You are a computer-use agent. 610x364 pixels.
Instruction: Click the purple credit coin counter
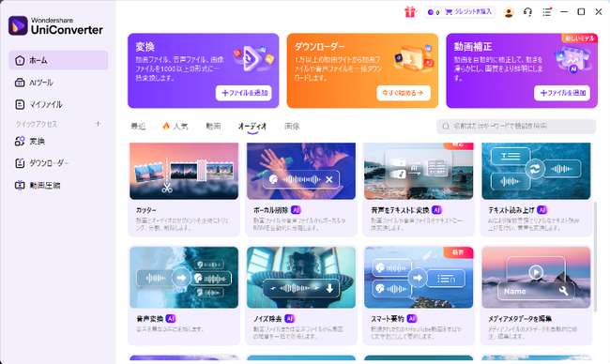click(434, 12)
